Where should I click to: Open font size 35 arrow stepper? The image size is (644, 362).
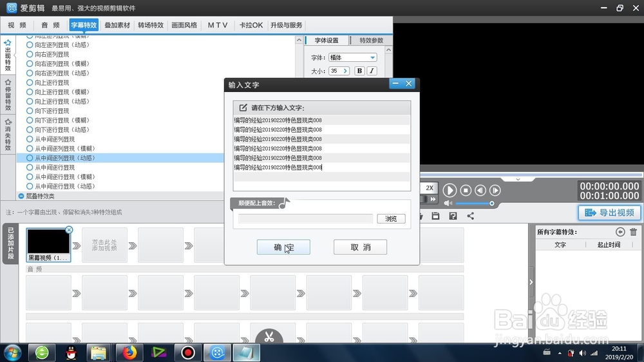point(345,71)
